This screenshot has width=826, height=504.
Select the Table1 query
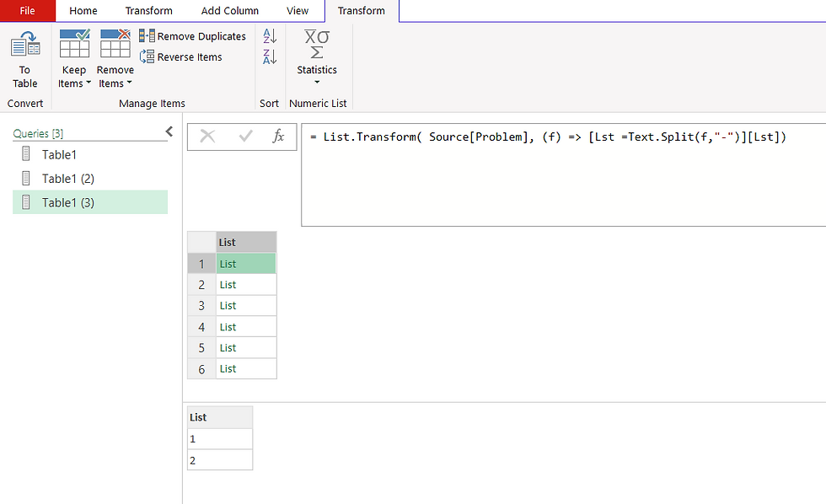pos(90,155)
